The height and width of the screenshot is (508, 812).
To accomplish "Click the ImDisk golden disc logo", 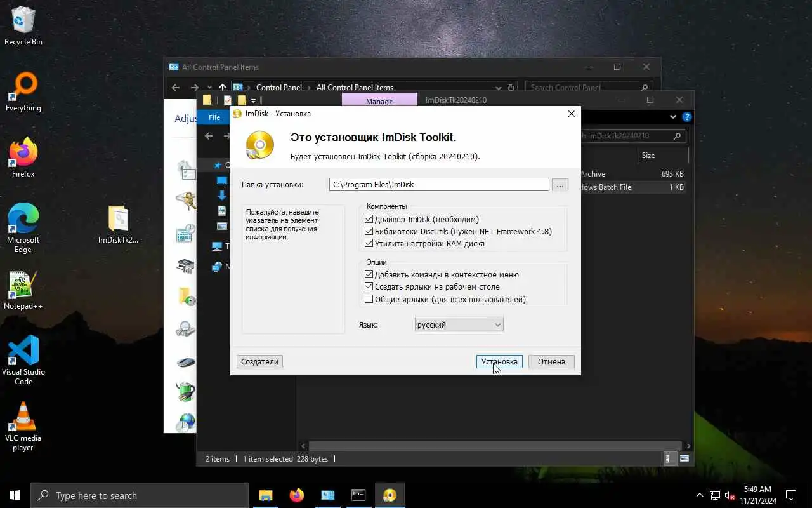I will coord(260,145).
